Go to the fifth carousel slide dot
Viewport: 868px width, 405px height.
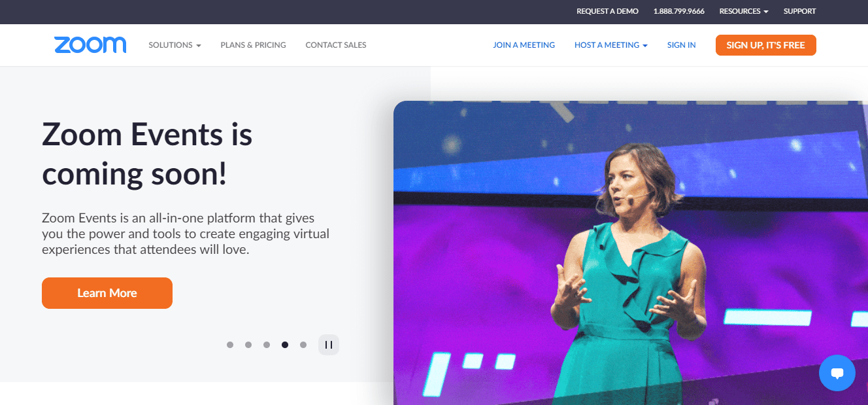[x=303, y=345]
